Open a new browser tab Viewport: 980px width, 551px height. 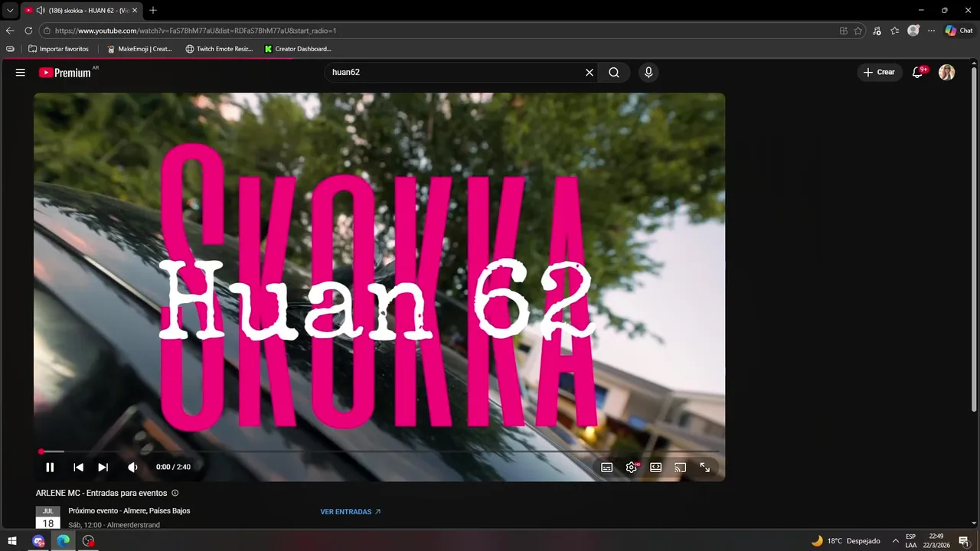153,10
